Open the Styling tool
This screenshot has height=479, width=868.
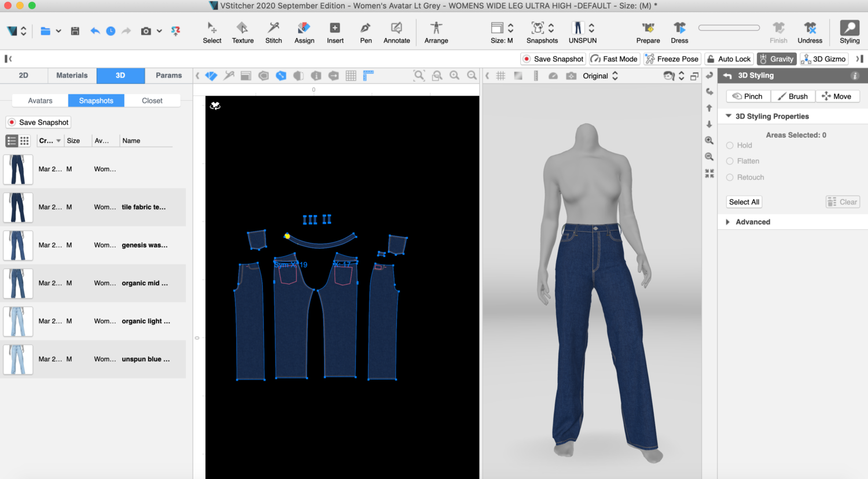coord(849,32)
